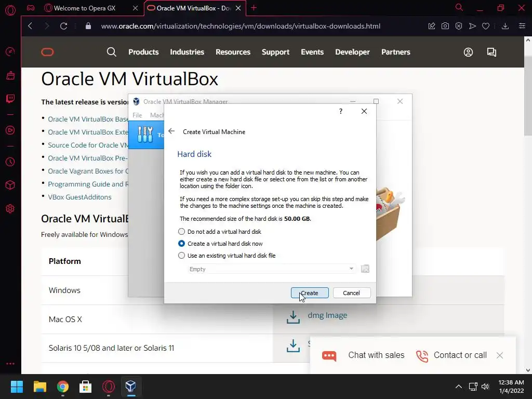Open the Products menu on Oracle site
This screenshot has height=399, width=532.
click(143, 52)
